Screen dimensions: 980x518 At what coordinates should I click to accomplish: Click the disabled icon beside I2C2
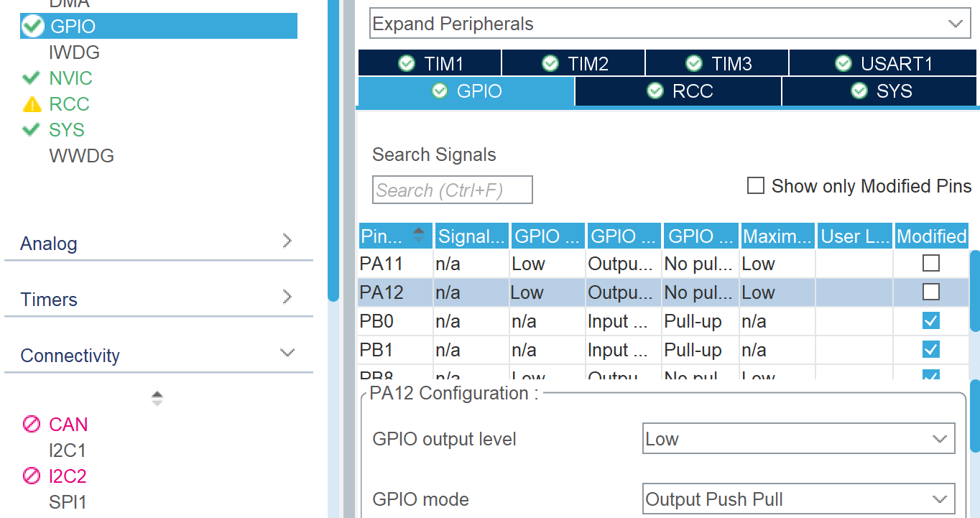click(x=32, y=476)
